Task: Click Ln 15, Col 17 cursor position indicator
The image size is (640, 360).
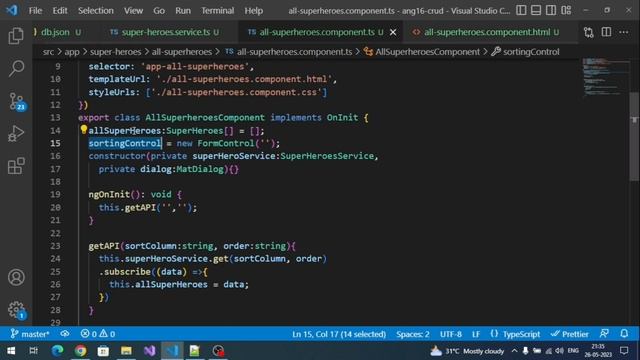Action: [339, 334]
